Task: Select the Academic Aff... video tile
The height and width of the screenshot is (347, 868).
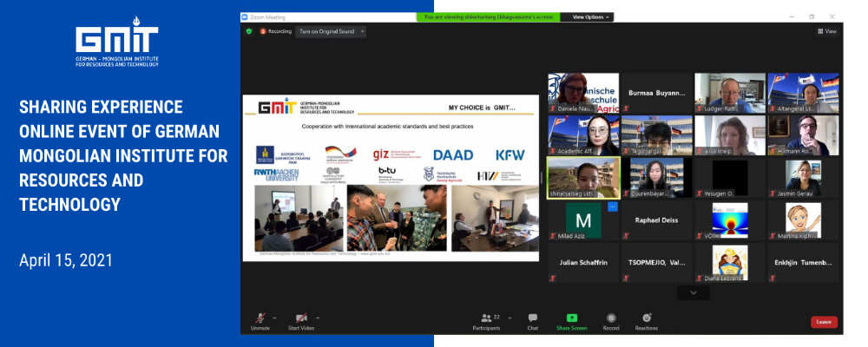Action: click(x=583, y=135)
